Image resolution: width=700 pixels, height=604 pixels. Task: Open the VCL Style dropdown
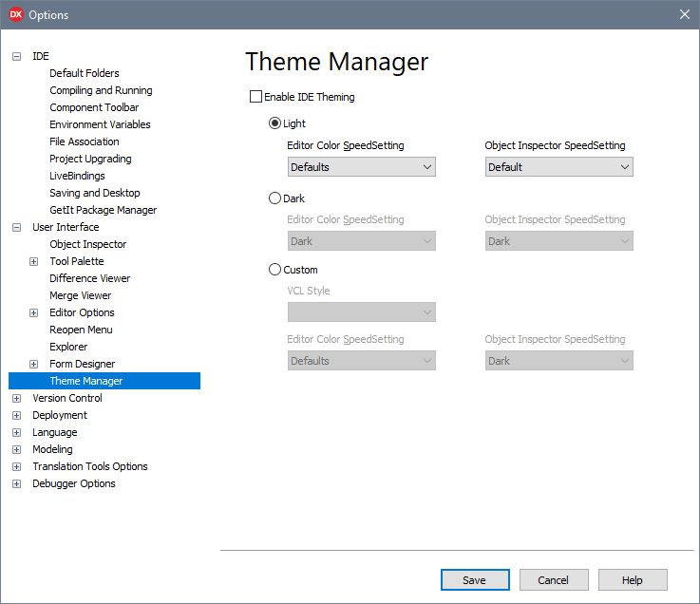[362, 312]
